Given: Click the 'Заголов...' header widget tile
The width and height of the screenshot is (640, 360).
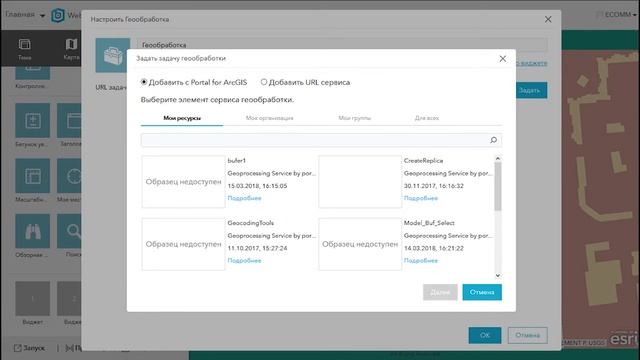Looking at the screenshot, I should pyautogui.click(x=69, y=120).
